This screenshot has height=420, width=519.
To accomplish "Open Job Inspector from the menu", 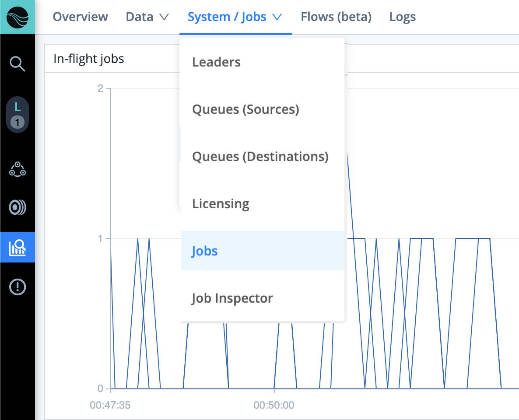I will (x=232, y=298).
